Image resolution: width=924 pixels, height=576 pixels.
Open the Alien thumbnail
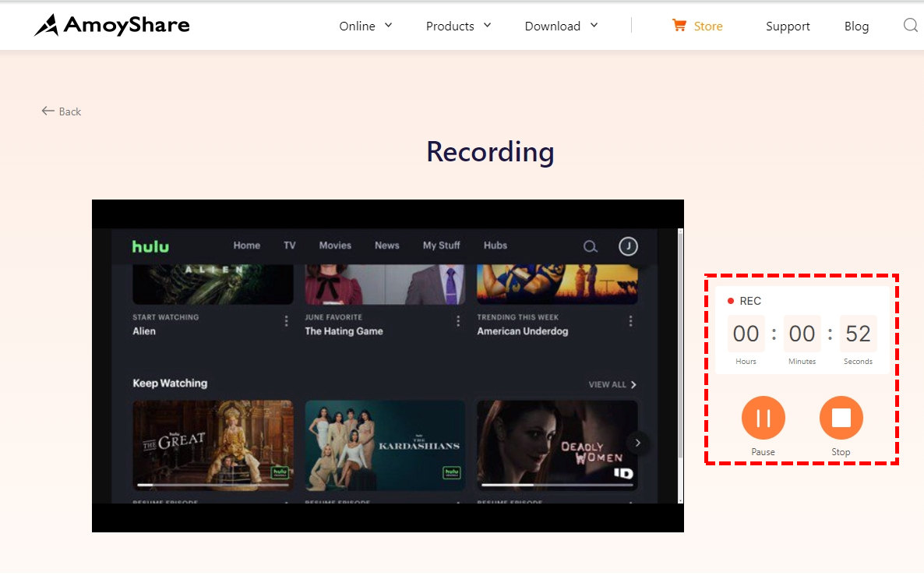click(x=213, y=284)
